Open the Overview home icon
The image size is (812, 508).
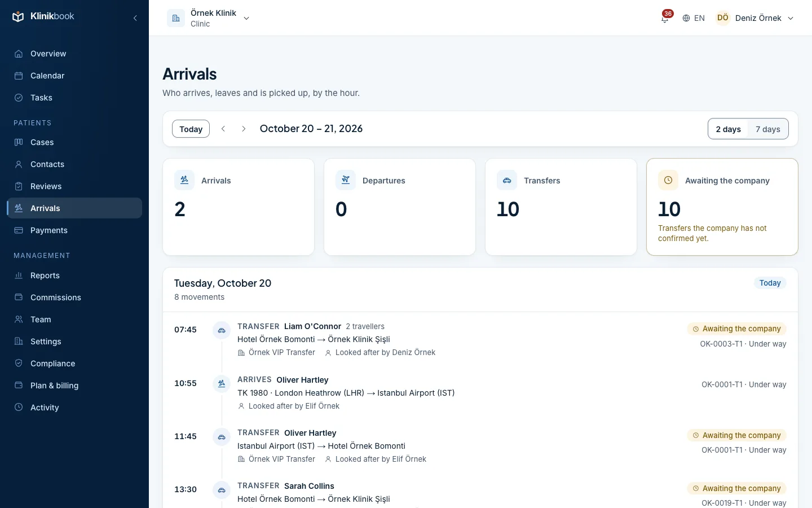pos(19,54)
